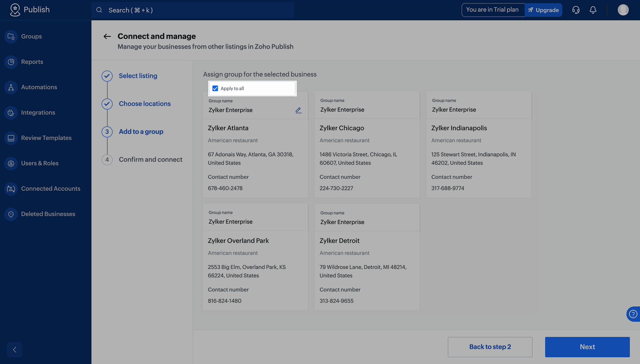Focus the Search input field
Viewport: 640px width, 364px height.
pos(193,10)
